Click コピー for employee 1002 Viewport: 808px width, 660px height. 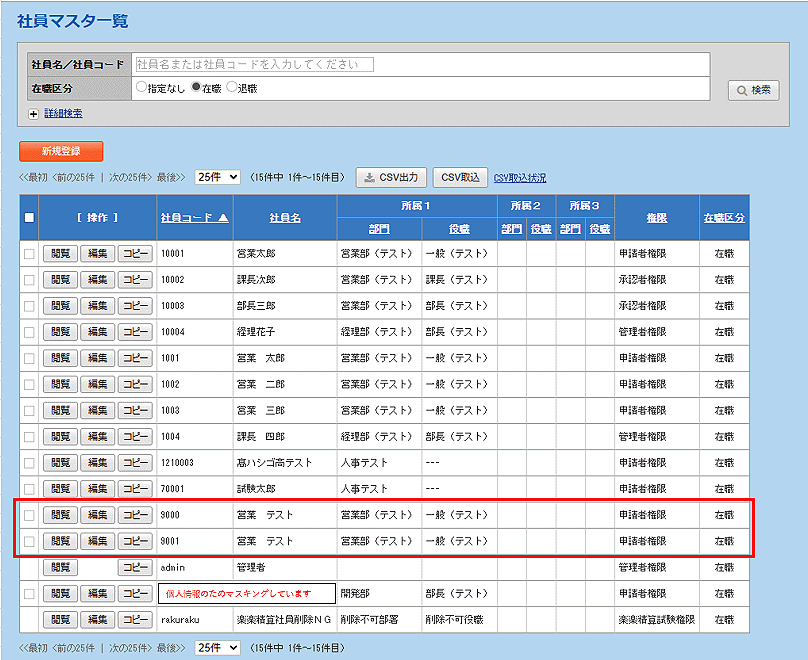pyautogui.click(x=135, y=384)
